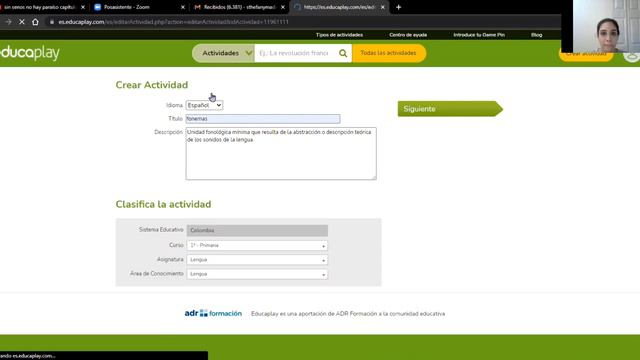
Task: Expand the Actividades dropdown
Action: [x=223, y=53]
